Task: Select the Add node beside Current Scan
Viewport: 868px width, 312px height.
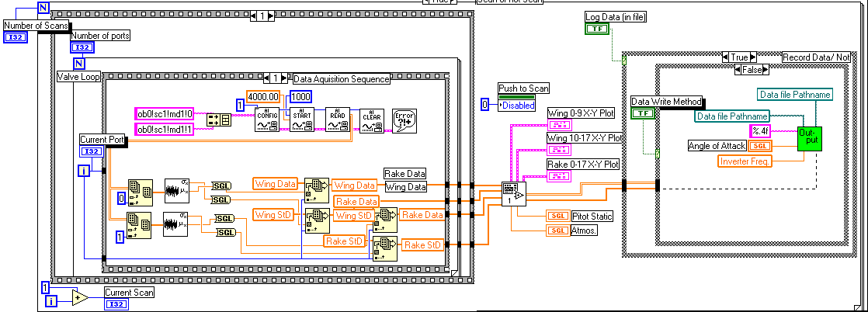Action: pos(80,297)
